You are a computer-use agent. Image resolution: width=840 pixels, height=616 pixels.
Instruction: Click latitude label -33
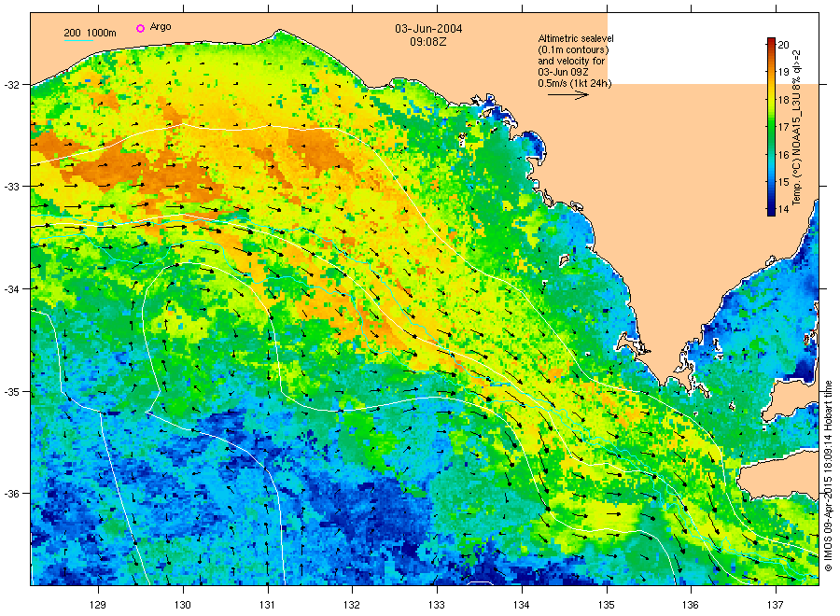pyautogui.click(x=11, y=187)
